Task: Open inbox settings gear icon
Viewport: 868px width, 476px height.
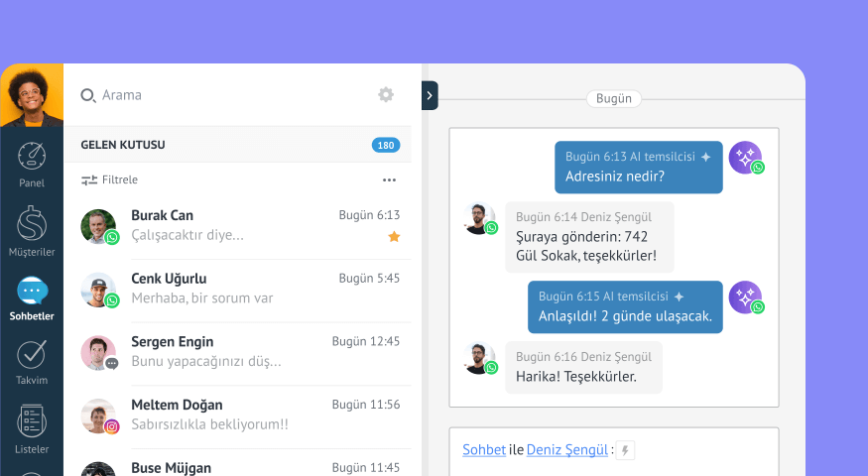Action: click(386, 94)
